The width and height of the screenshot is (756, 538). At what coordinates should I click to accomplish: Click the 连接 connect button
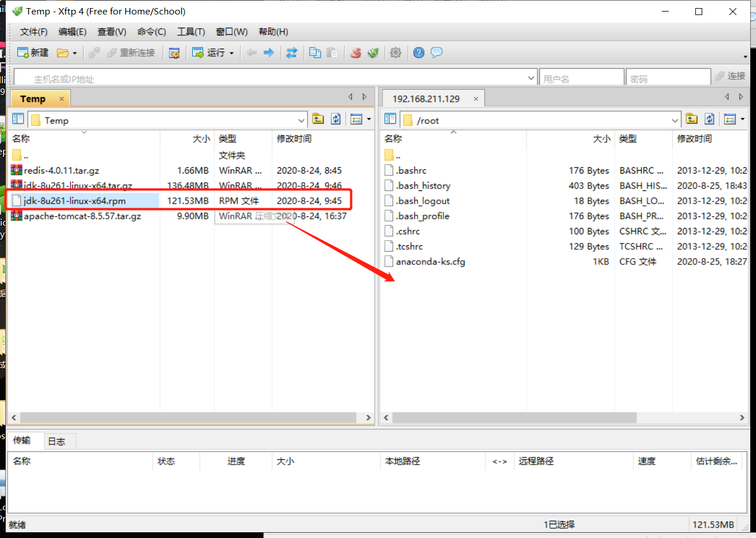[735, 75]
